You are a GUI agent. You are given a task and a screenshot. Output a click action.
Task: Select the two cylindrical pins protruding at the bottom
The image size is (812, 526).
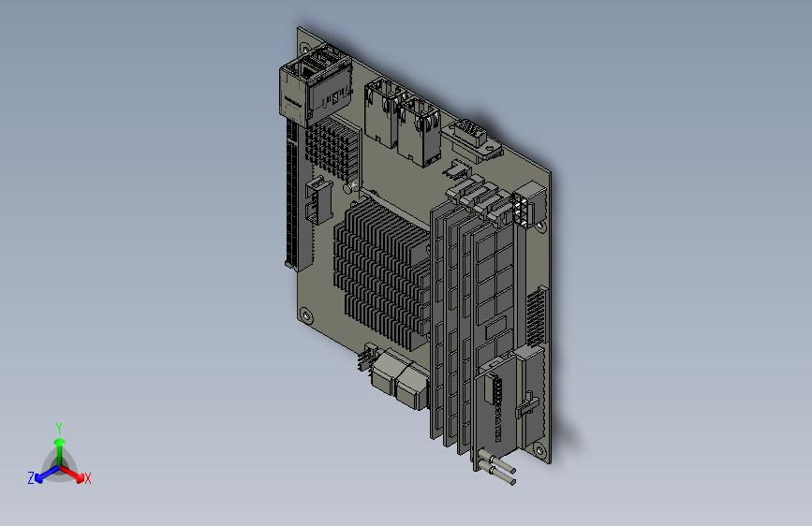(497, 467)
